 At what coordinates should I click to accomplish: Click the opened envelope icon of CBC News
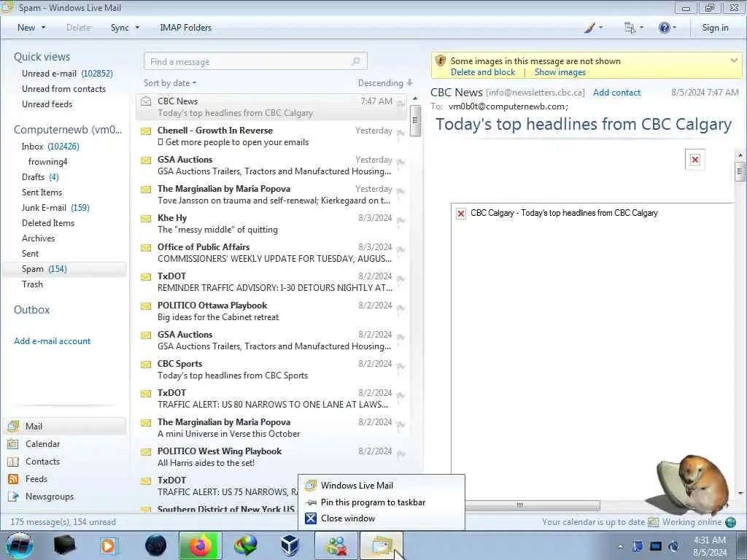[x=146, y=101]
